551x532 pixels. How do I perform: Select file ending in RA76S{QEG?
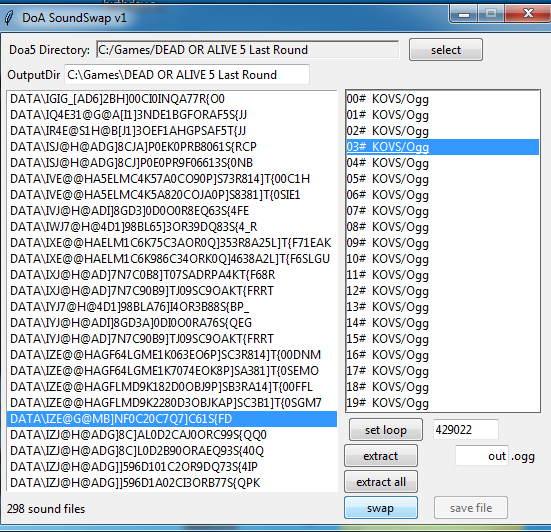(172, 323)
